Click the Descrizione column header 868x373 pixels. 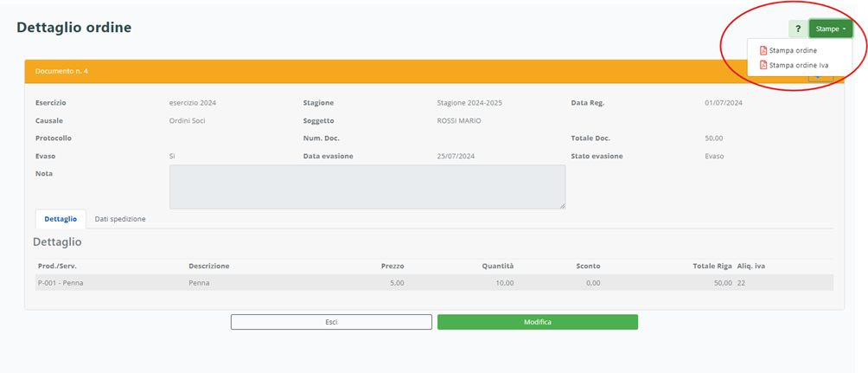(208, 266)
